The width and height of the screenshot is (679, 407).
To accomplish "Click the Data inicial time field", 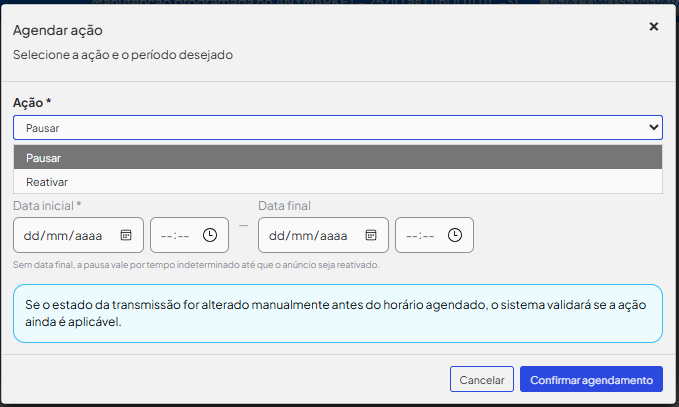I will [x=189, y=235].
